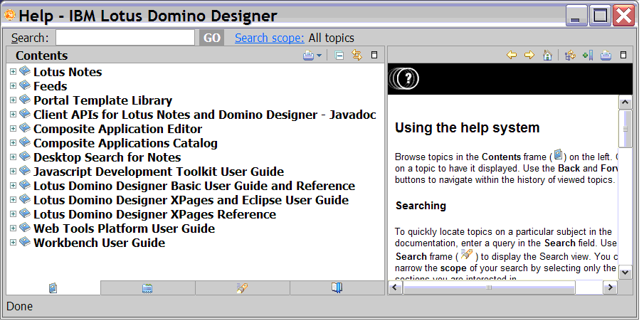Switch to the Index tab at bottom
This screenshot has width=644, height=321.
click(147, 288)
